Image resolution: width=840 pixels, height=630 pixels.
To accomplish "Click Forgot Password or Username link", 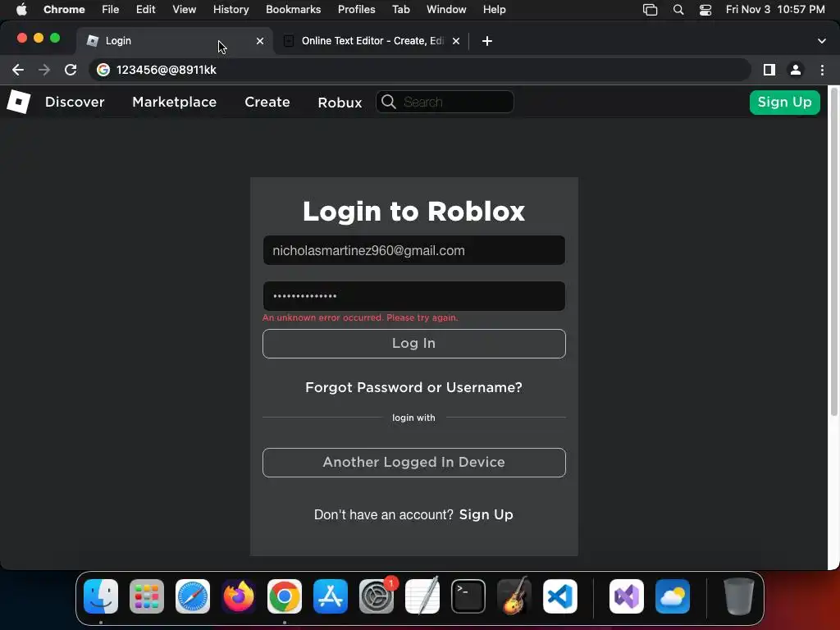I will 413,387.
